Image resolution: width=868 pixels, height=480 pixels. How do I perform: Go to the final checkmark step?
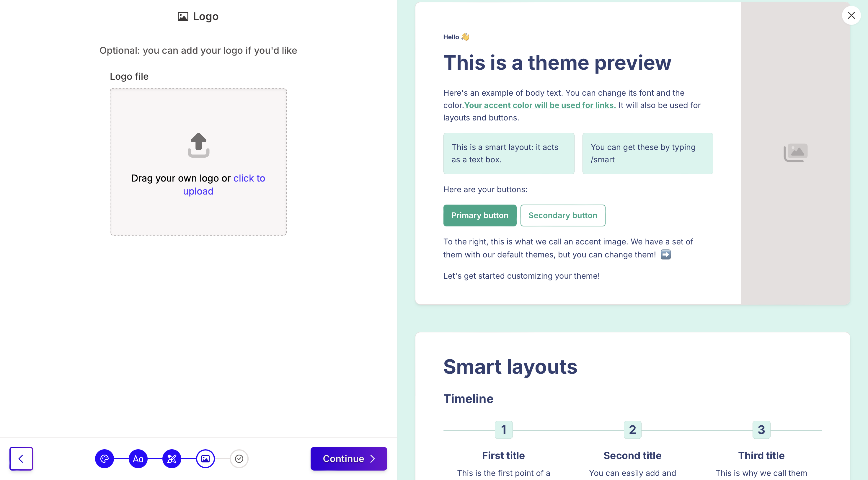click(x=239, y=458)
